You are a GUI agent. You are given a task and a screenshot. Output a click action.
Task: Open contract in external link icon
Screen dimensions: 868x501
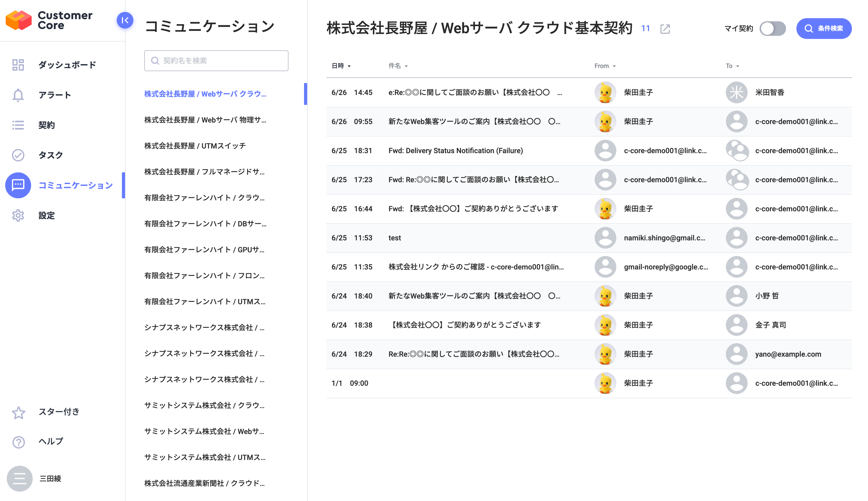point(665,29)
